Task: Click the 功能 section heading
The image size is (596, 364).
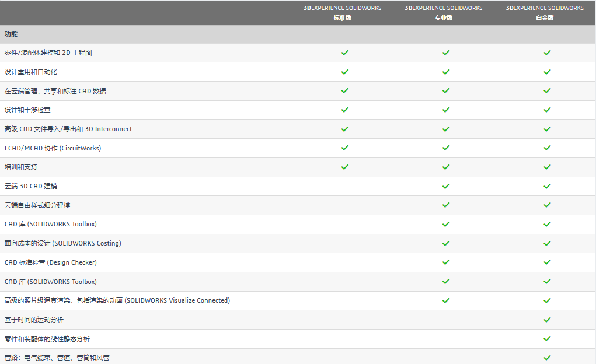Action: tap(11, 34)
